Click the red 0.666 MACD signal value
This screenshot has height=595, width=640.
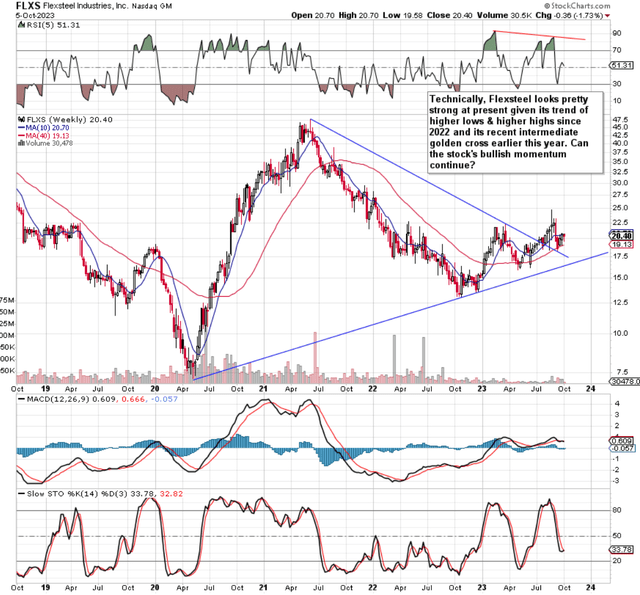(133, 399)
